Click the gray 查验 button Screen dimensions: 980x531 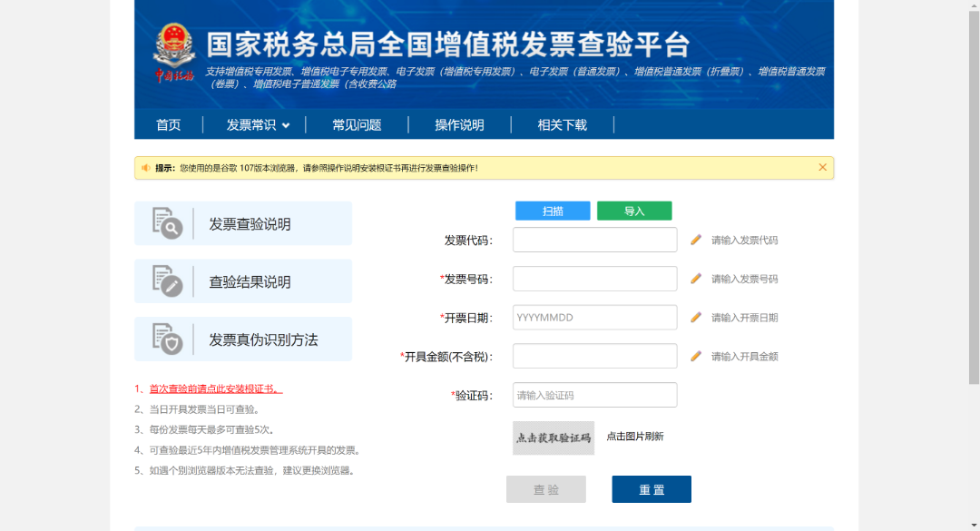coord(546,489)
